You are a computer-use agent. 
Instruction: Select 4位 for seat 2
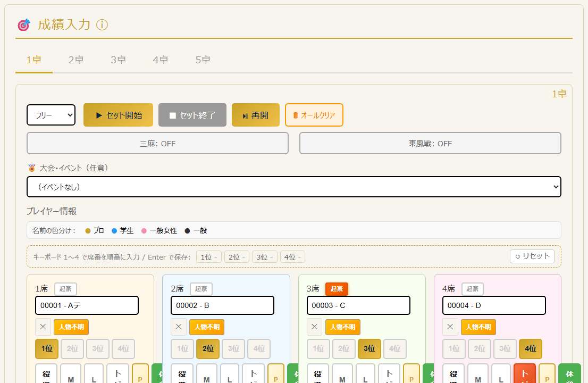259,349
